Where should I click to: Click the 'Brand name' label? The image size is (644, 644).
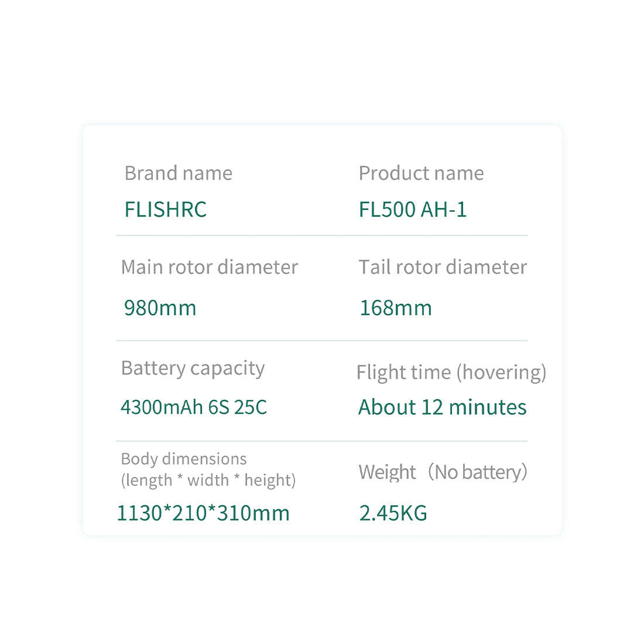pos(178,173)
